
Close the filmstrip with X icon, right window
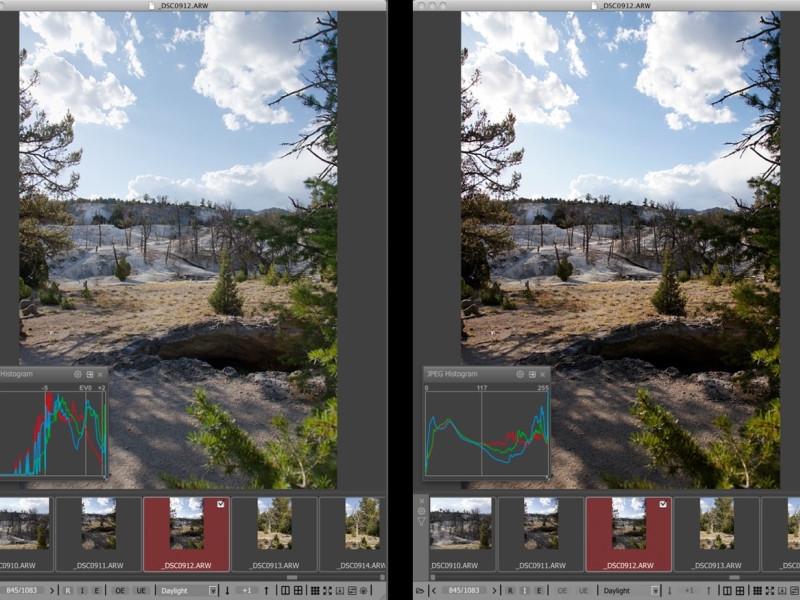421,502
